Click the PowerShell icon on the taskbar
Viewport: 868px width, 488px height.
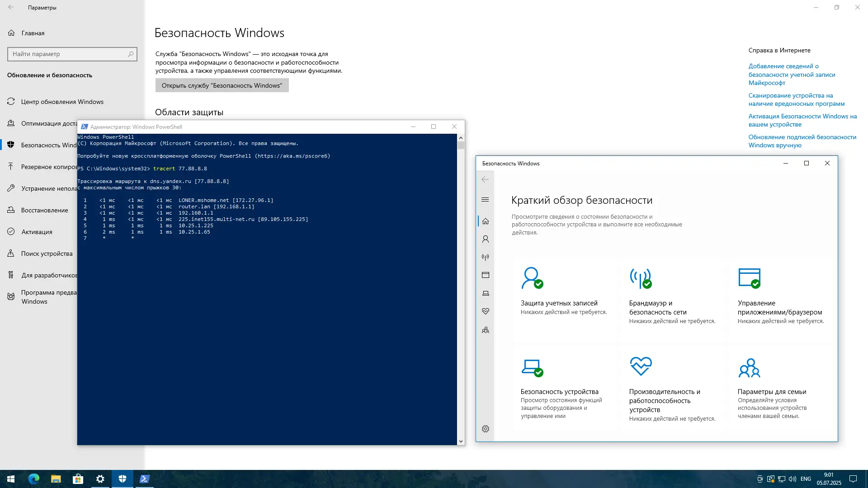coord(144,479)
